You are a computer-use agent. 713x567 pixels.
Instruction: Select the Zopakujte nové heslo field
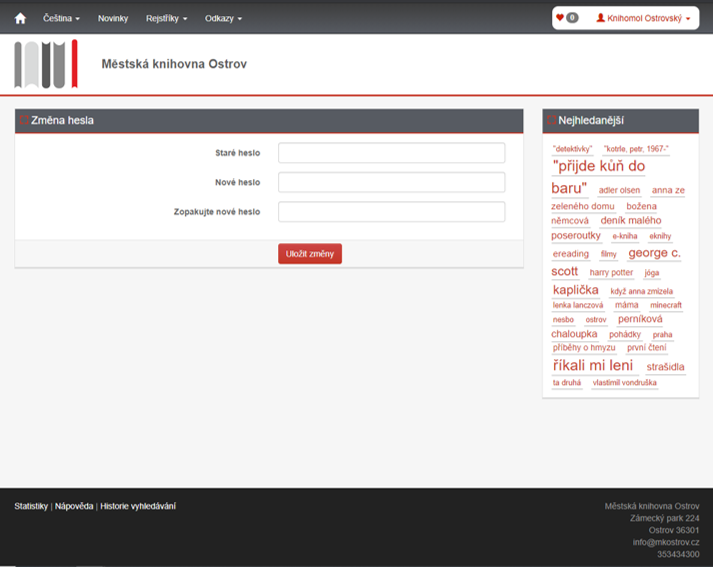tap(391, 212)
